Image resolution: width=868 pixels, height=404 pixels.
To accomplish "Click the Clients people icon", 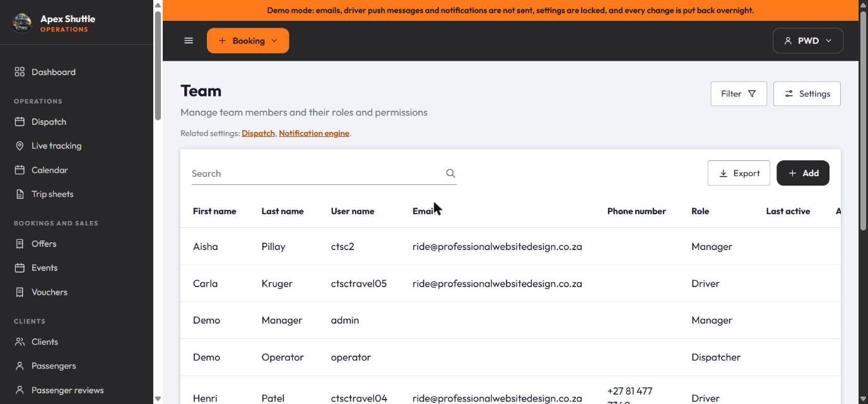I will pyautogui.click(x=20, y=342).
